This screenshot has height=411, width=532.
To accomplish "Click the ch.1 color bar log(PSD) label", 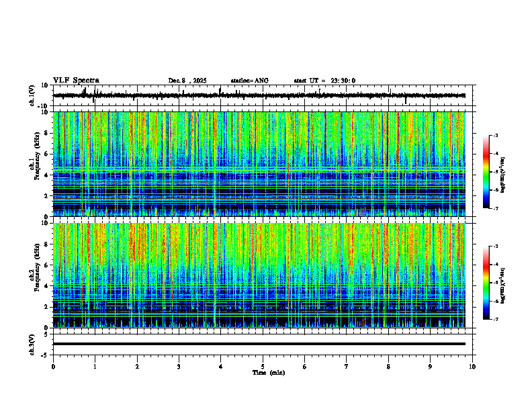I will click(x=503, y=175).
